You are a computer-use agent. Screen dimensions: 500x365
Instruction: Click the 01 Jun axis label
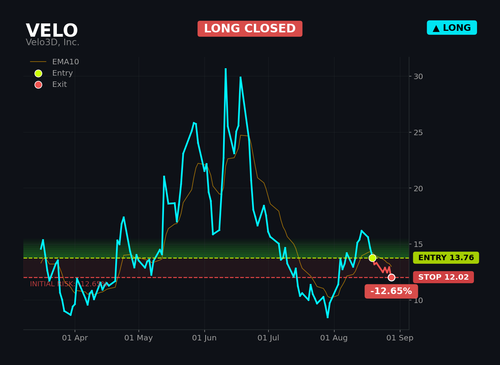pyautogui.click(x=204, y=338)
